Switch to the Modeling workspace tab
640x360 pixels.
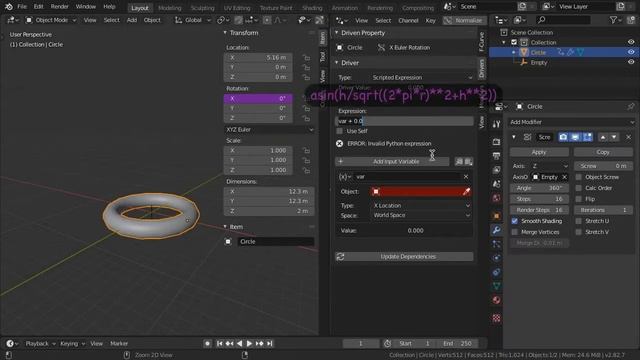[169, 8]
